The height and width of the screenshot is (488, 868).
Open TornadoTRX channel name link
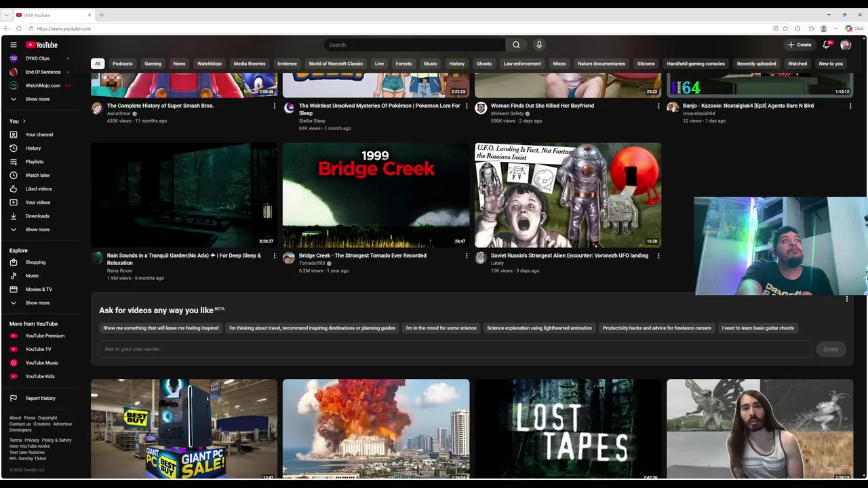tap(312, 263)
